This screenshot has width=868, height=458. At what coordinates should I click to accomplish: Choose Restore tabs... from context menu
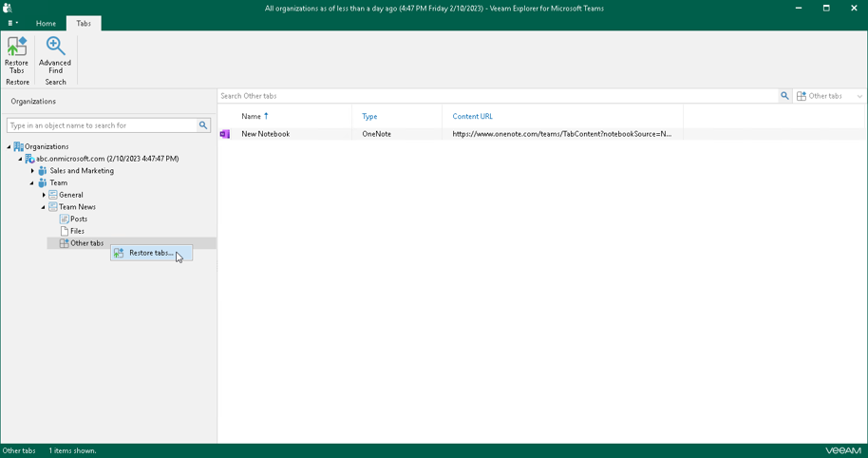(151, 253)
